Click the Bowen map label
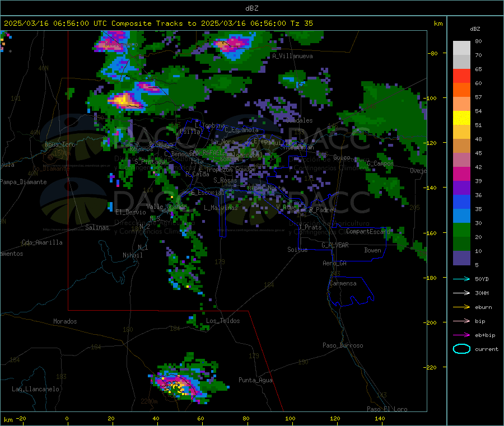The image size is (504, 426). pyautogui.click(x=372, y=250)
